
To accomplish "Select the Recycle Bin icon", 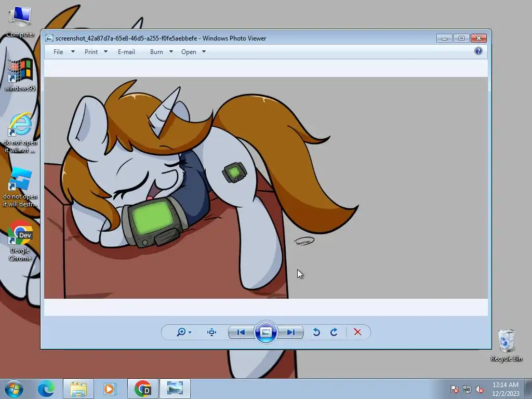I will pos(506,345).
